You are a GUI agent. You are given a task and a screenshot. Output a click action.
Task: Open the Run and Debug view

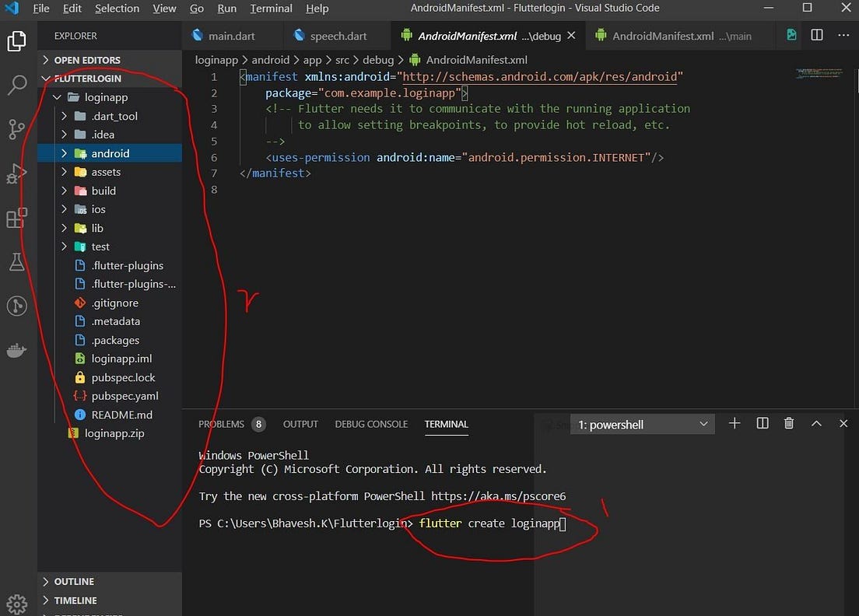[16, 173]
